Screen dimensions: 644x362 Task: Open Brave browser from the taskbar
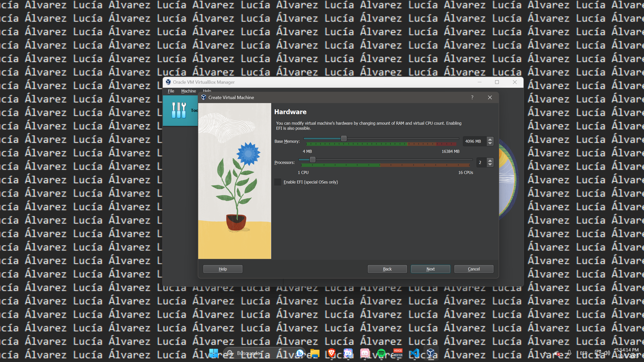tap(332, 353)
